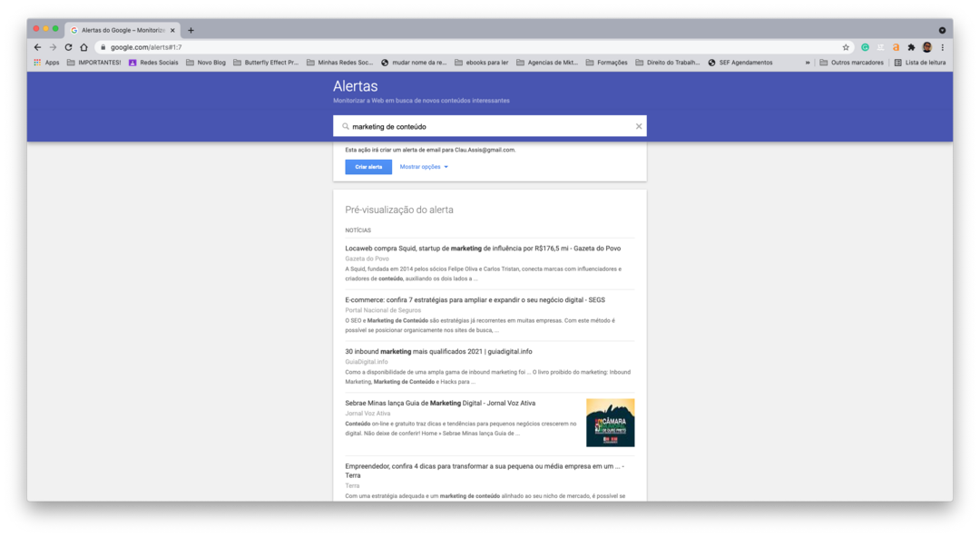This screenshot has height=537, width=980.
Task: Open the ebooks para ler folder
Action: coord(481,63)
